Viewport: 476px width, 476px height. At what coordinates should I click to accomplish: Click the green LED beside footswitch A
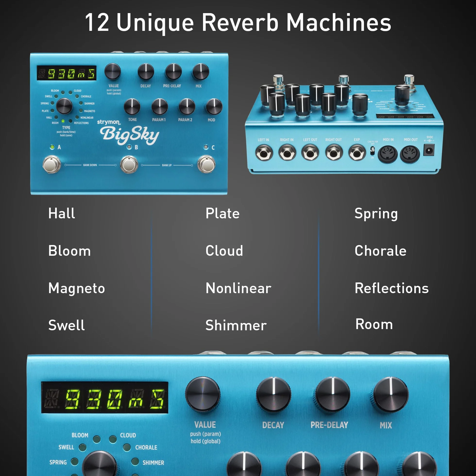(x=52, y=147)
